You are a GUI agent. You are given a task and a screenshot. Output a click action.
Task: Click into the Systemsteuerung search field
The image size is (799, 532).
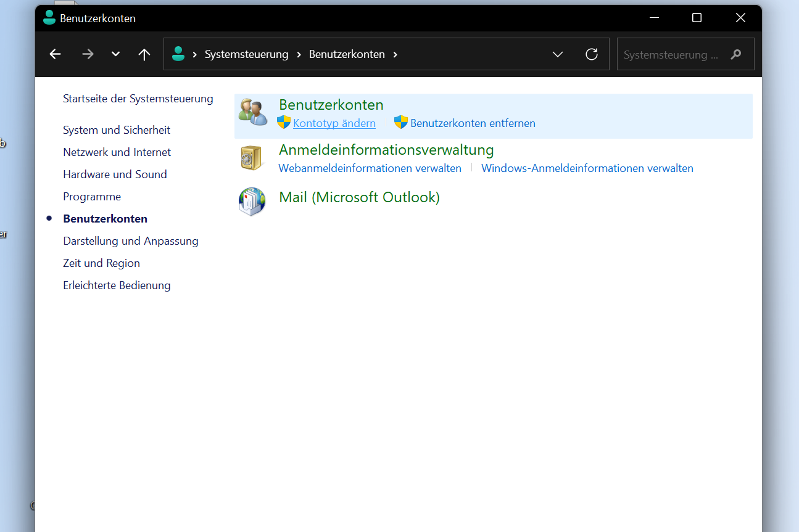pyautogui.click(x=671, y=54)
